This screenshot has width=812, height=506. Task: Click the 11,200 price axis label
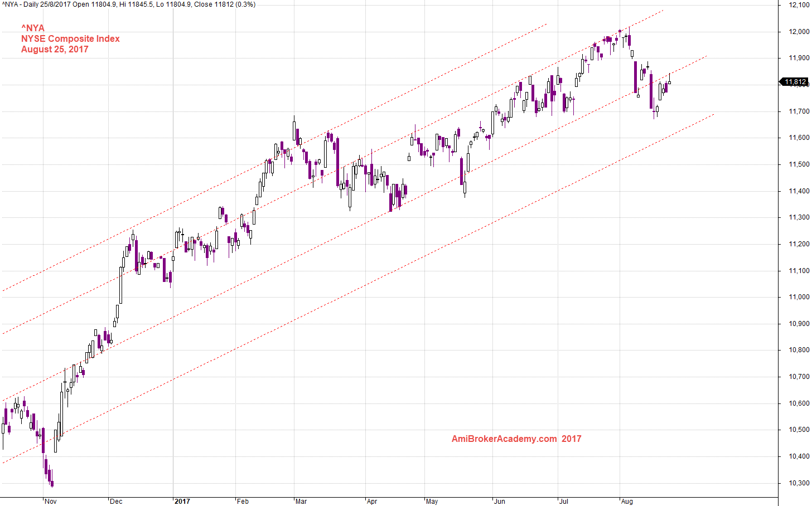[799, 244]
